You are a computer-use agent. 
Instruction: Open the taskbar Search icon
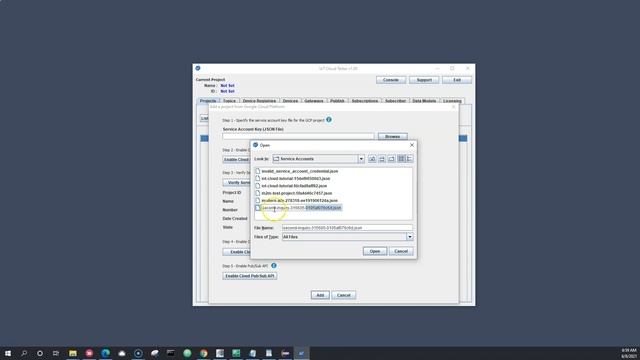[24, 353]
